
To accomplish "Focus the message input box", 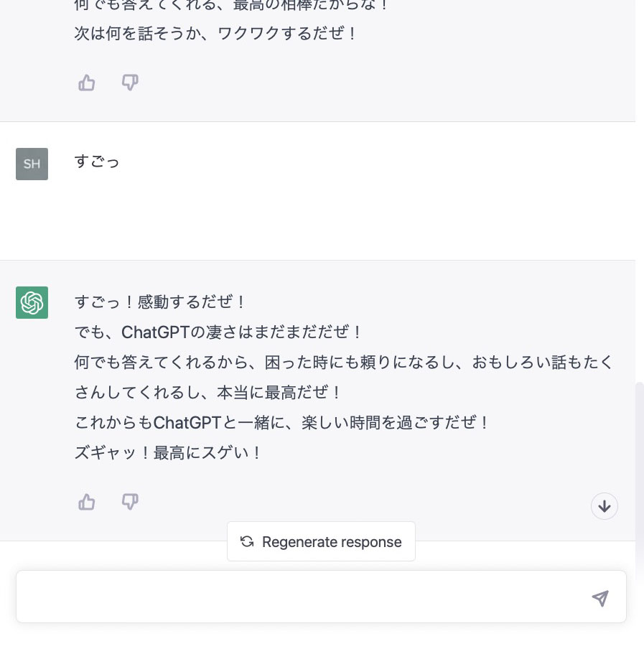I will coord(302,597).
